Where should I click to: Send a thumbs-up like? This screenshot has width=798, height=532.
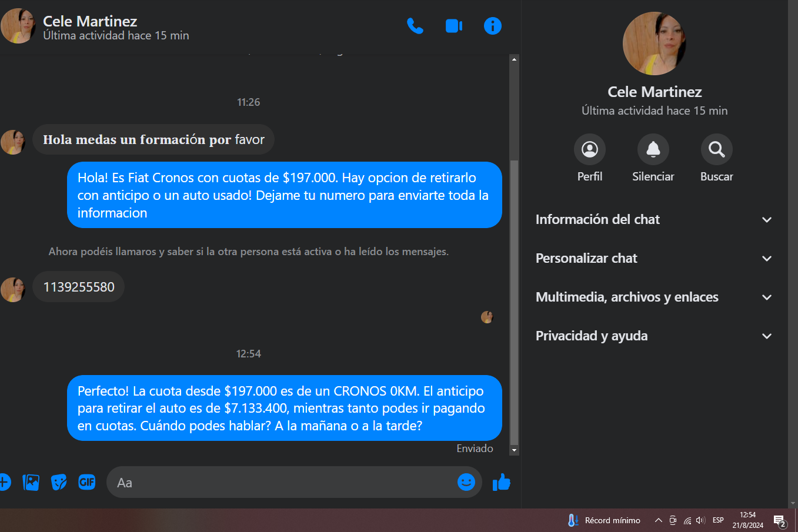point(502,483)
